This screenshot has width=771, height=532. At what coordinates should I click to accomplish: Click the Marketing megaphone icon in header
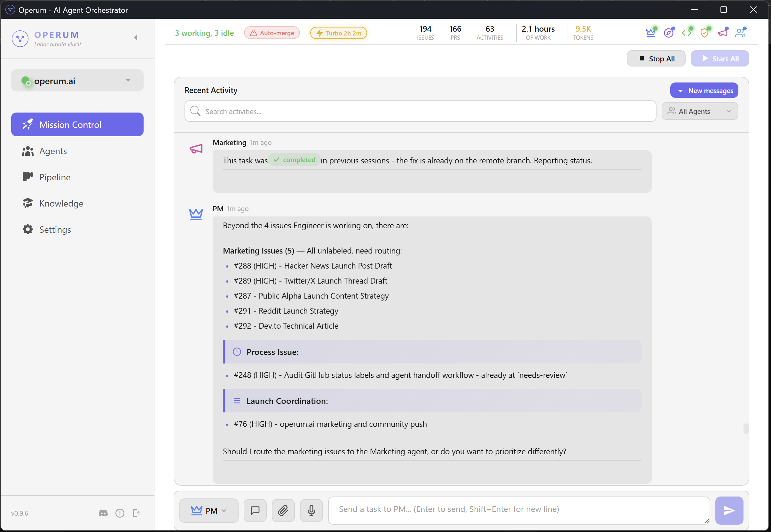click(722, 33)
